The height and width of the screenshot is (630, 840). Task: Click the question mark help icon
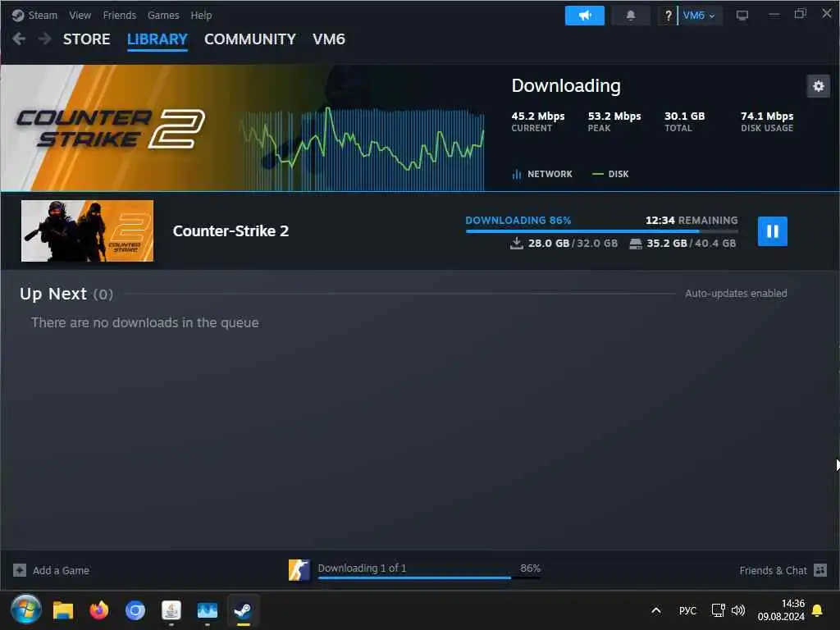click(668, 16)
